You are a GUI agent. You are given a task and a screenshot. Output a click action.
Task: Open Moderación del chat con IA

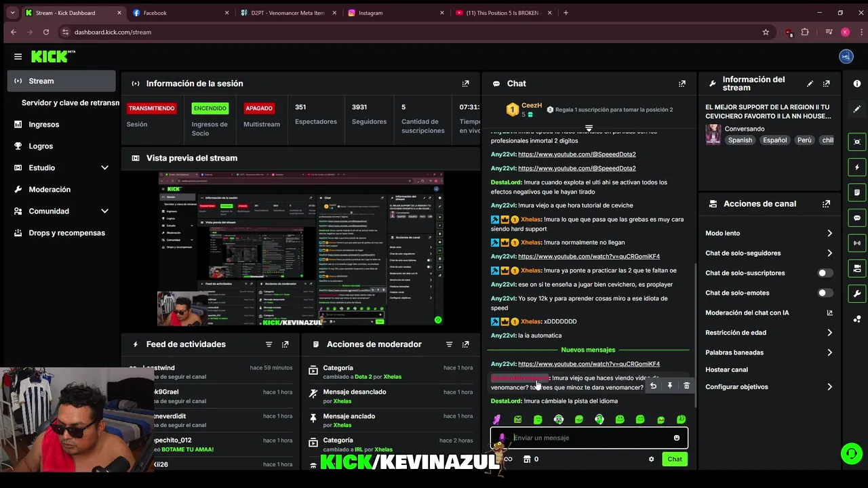coord(768,313)
